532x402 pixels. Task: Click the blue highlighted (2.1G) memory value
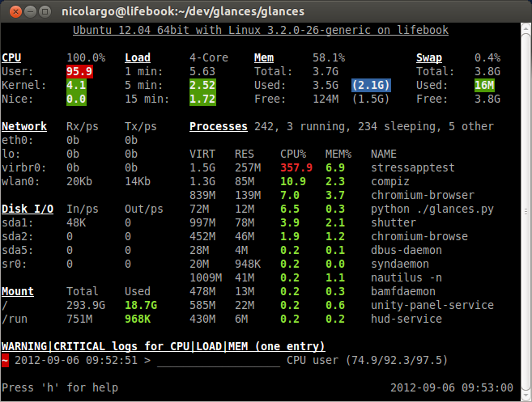coord(371,85)
